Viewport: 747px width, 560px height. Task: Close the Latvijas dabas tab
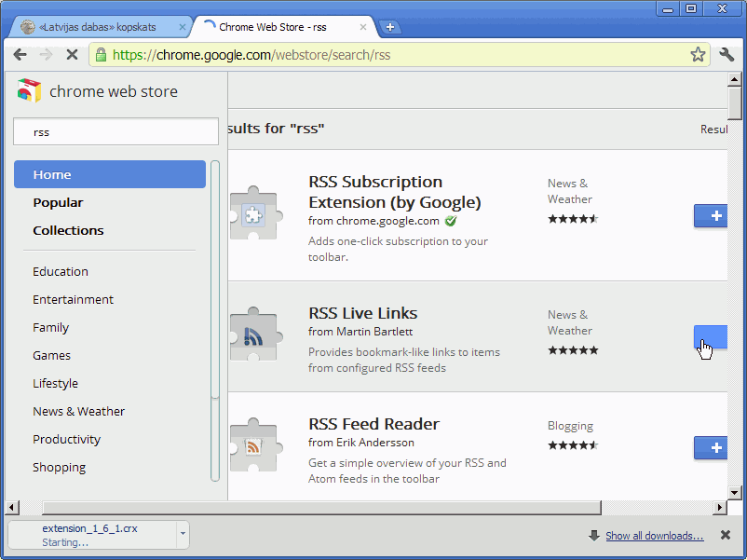click(182, 27)
